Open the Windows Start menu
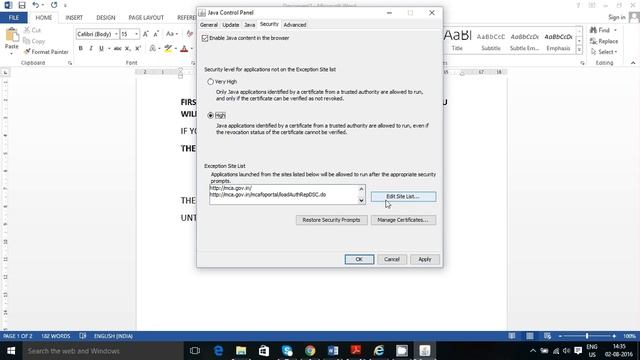The width and height of the screenshot is (640, 360). [x=11, y=351]
